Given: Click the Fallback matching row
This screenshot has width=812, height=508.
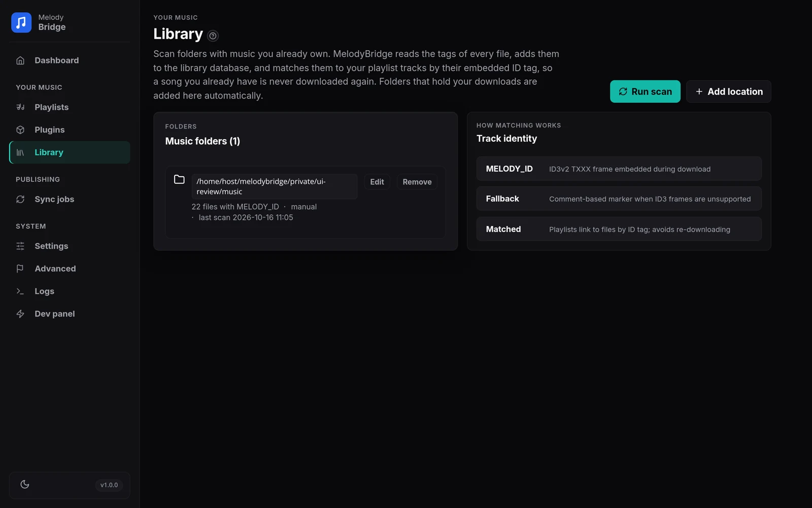Looking at the screenshot, I should tap(619, 199).
